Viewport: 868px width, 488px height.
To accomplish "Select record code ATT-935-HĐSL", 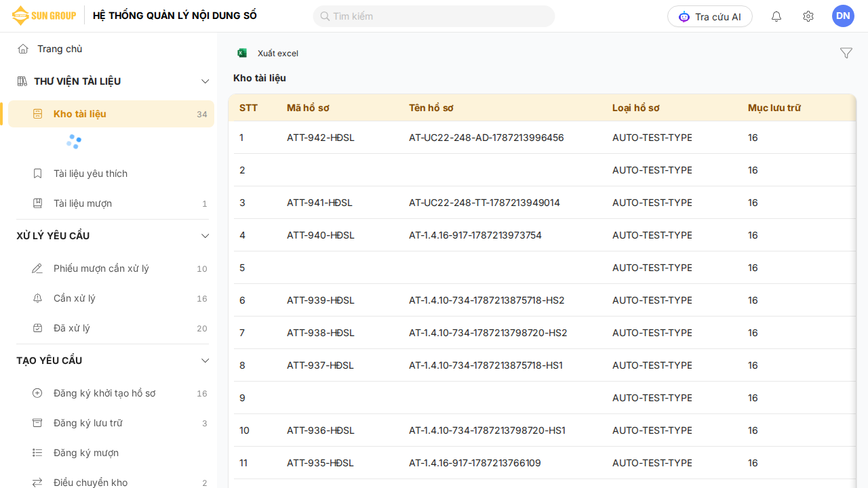I will pos(321,463).
